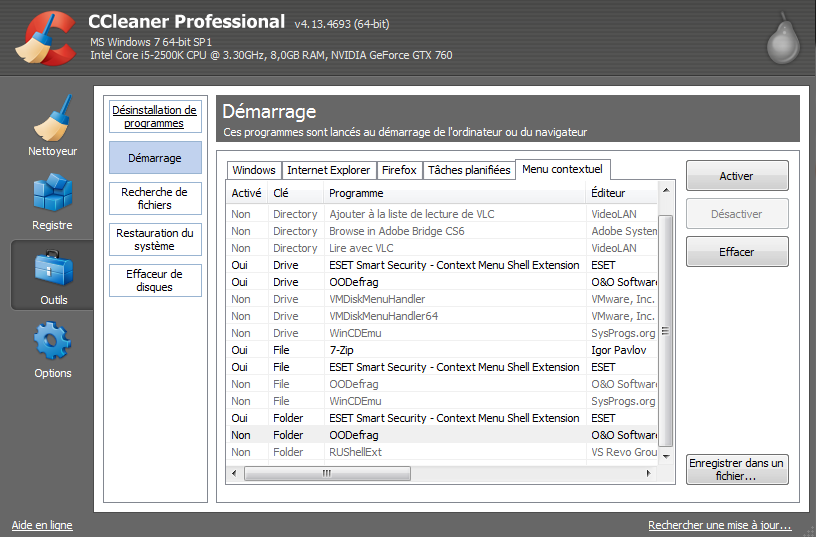The image size is (816, 537).
Task: Select the VMDiskMenuHandler row
Action: pos(442,299)
